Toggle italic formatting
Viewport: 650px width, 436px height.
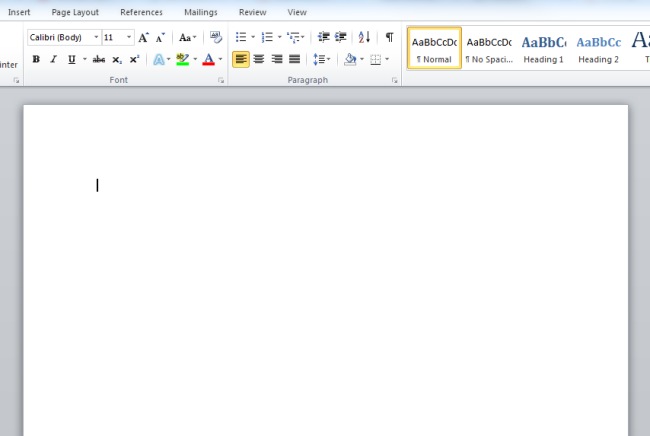53,60
